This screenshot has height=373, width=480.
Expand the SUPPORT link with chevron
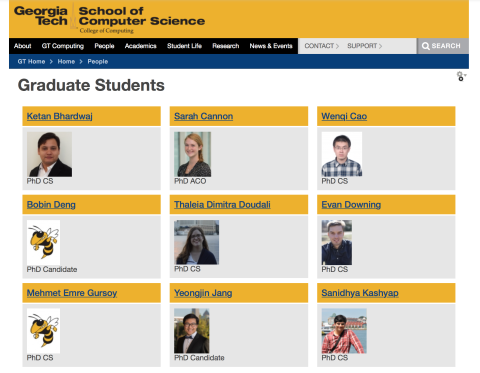pyautogui.click(x=365, y=46)
